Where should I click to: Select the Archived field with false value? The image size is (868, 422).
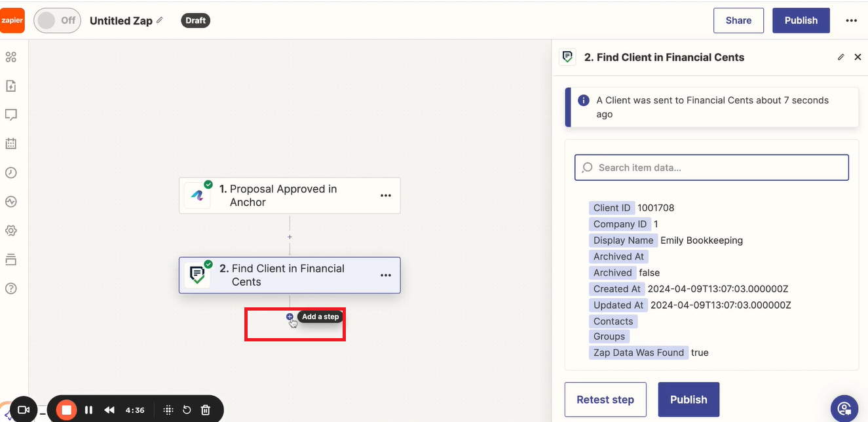[x=613, y=273]
